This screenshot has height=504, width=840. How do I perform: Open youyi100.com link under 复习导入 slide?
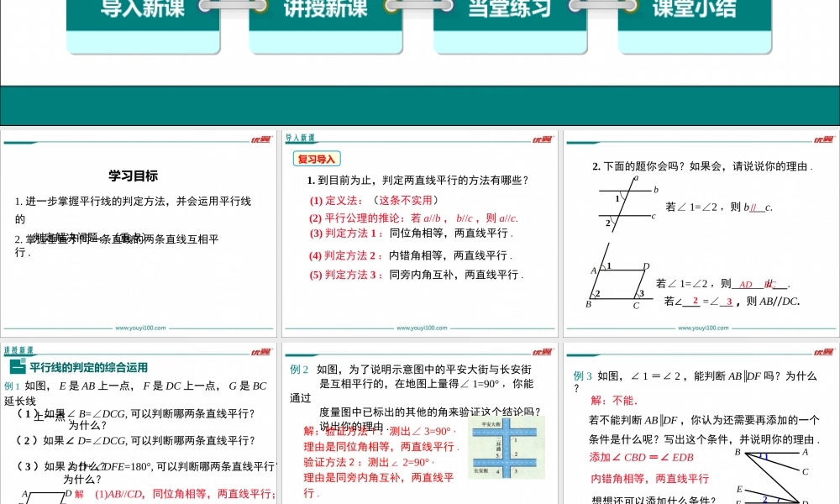(x=422, y=328)
